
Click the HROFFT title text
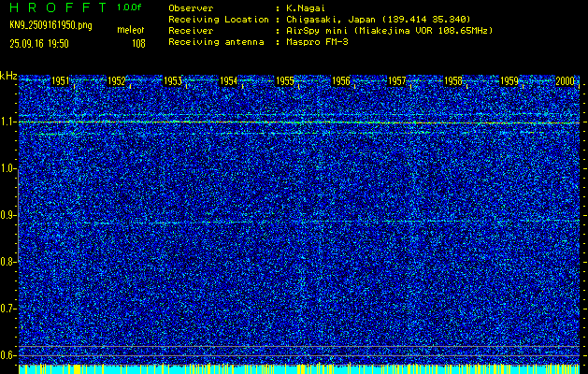[58, 7]
